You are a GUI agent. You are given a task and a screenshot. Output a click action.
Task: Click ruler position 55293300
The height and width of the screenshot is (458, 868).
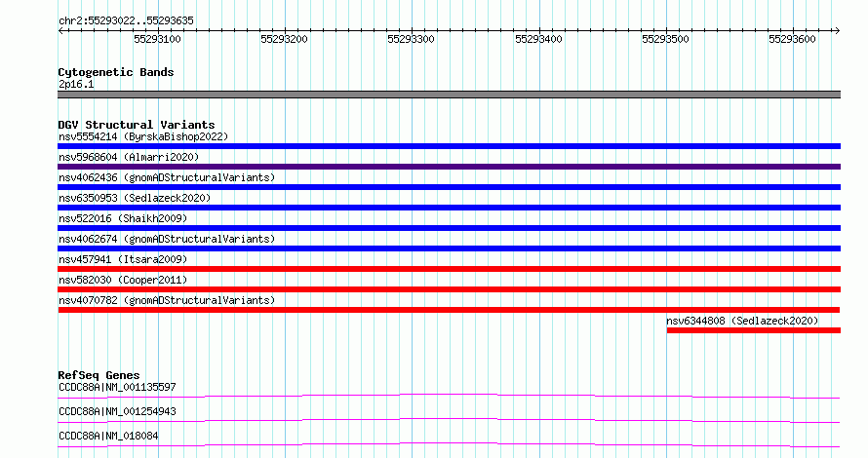coord(411,39)
